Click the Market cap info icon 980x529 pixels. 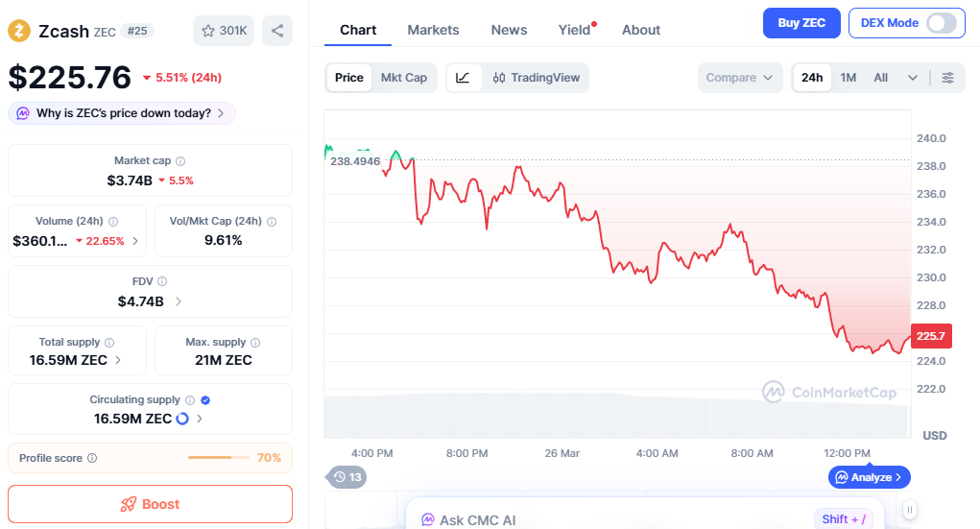coord(180,161)
